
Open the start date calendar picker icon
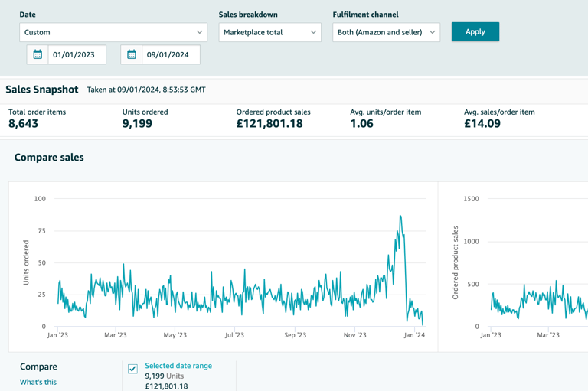coord(38,54)
